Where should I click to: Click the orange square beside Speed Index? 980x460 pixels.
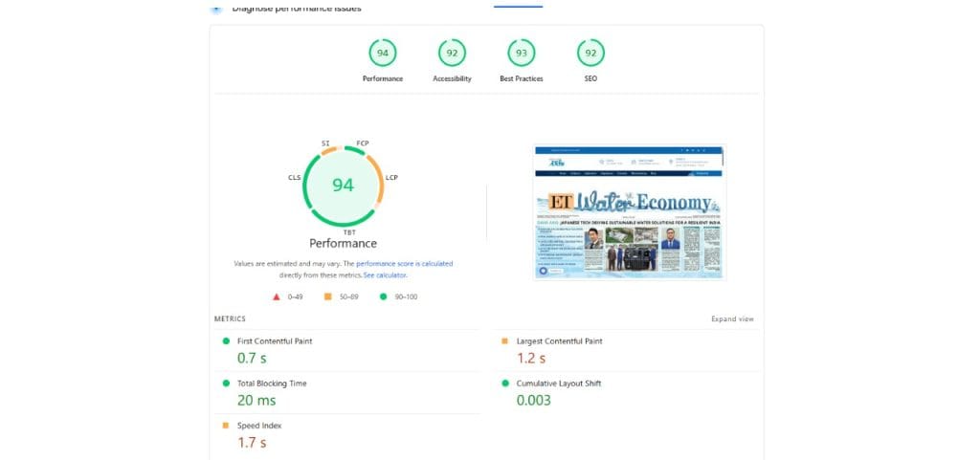tap(226, 425)
